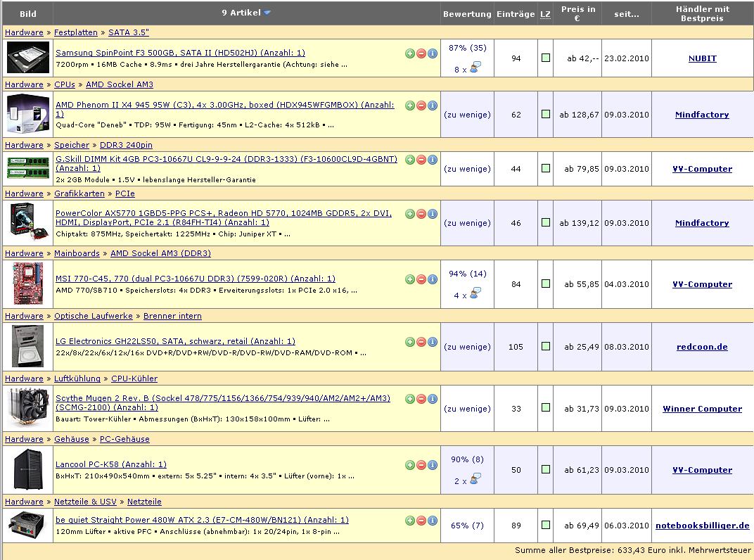This screenshot has width=754, height=560.
Task: Open the redcoon.de dealer link
Action: (702, 347)
